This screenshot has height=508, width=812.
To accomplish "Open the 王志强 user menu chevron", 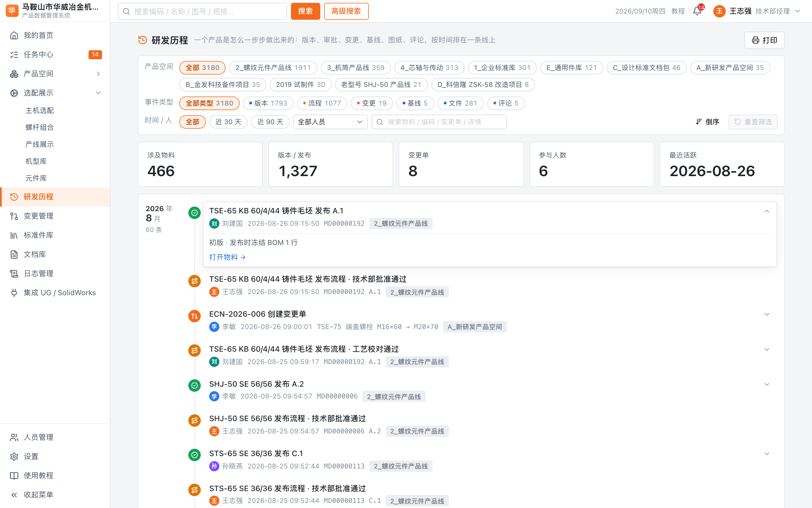I will click(x=798, y=11).
